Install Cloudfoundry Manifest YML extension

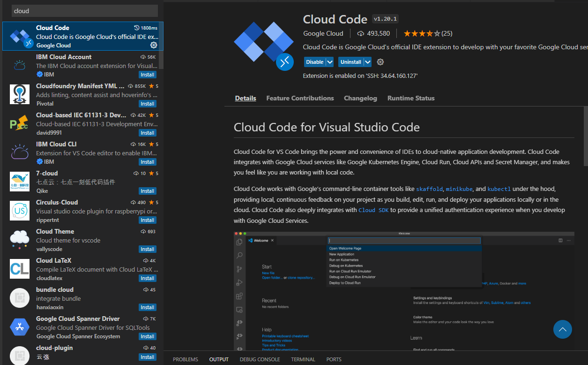(x=148, y=104)
